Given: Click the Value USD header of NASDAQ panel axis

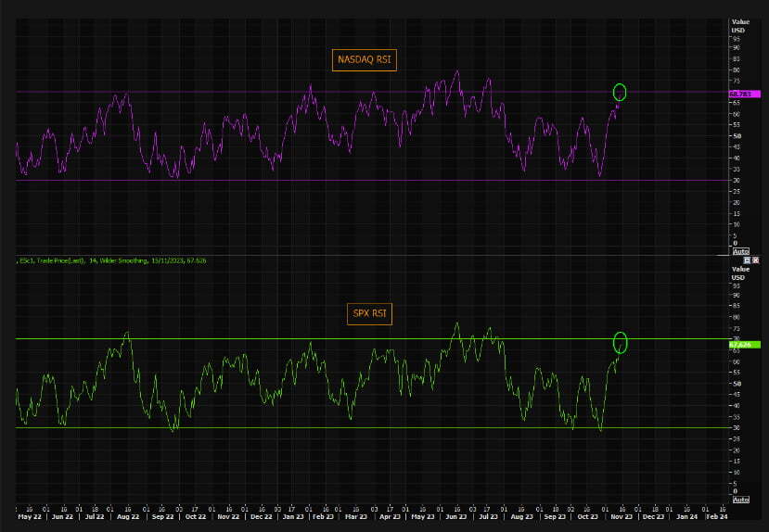Looking at the screenshot, I should [x=740, y=26].
